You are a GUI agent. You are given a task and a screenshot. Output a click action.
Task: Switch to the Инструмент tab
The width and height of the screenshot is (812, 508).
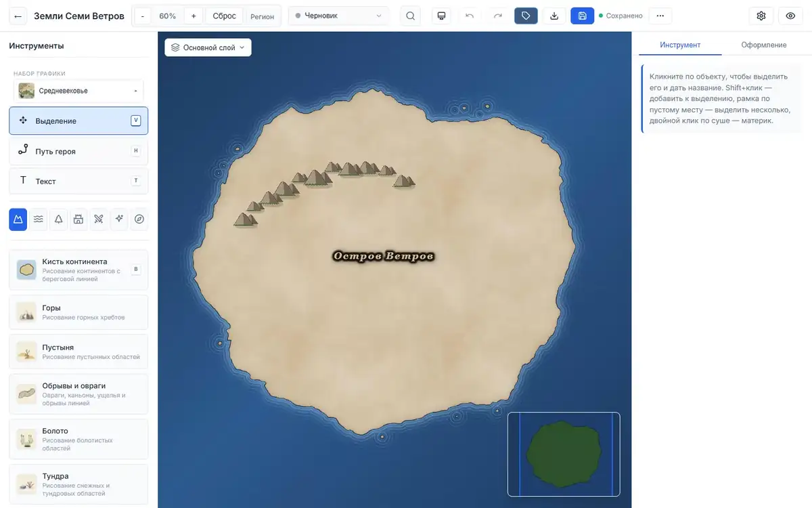[680, 45]
